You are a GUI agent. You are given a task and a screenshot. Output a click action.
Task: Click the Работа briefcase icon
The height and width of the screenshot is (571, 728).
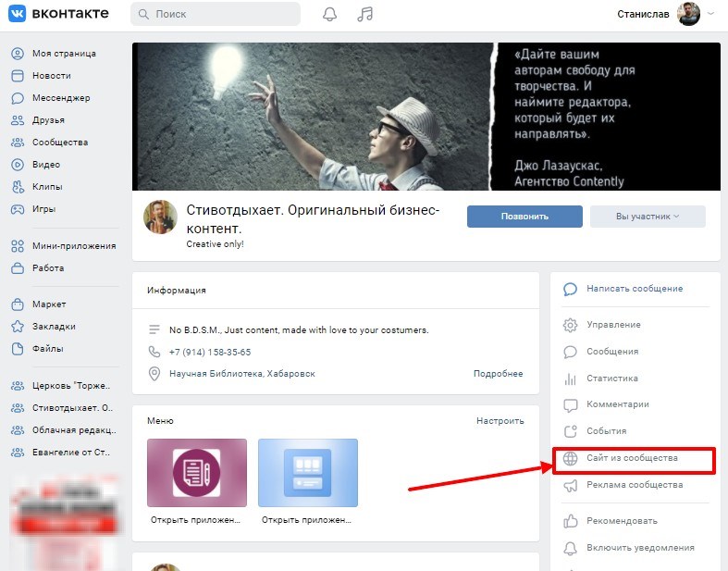(18, 268)
